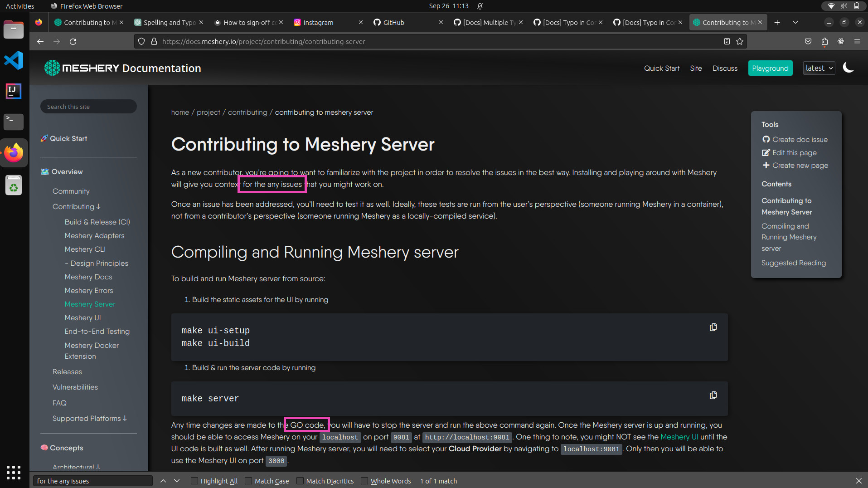Enable Whole Words matching

(x=364, y=481)
